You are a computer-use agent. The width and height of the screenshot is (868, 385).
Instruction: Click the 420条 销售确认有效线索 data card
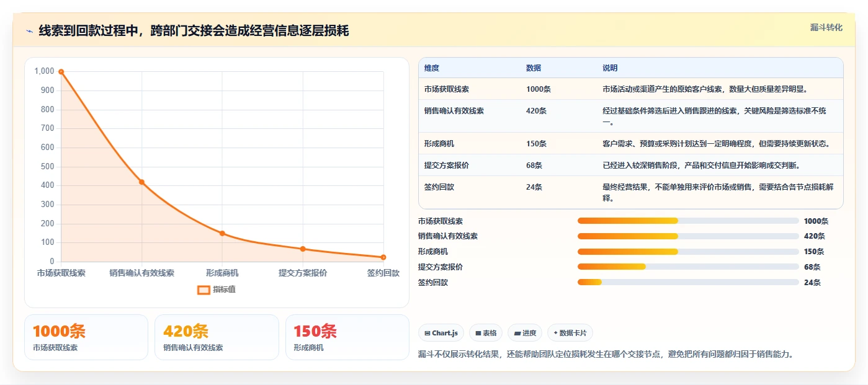tap(217, 337)
